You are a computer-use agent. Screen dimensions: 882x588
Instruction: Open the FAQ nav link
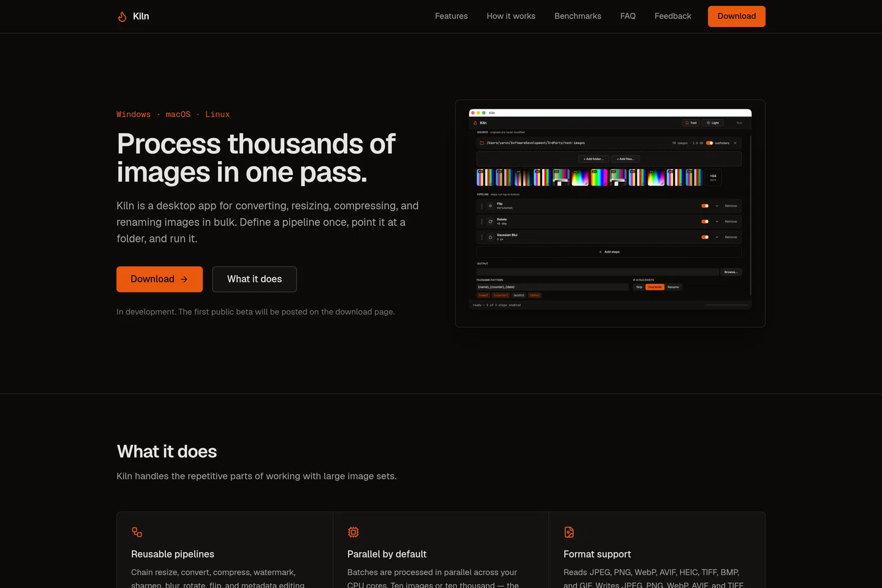628,17
